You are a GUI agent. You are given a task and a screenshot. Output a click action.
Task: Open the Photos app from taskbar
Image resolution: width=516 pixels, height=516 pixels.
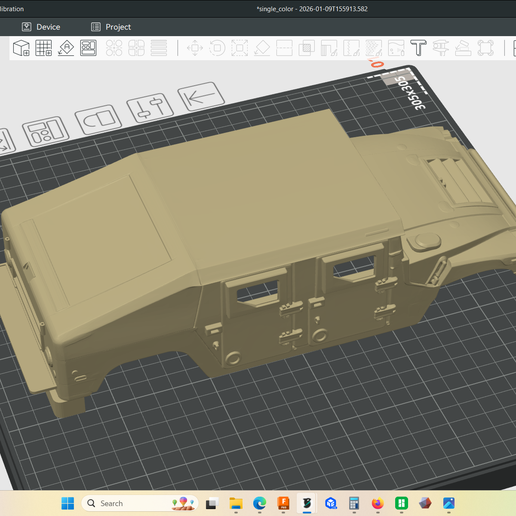tap(449, 503)
